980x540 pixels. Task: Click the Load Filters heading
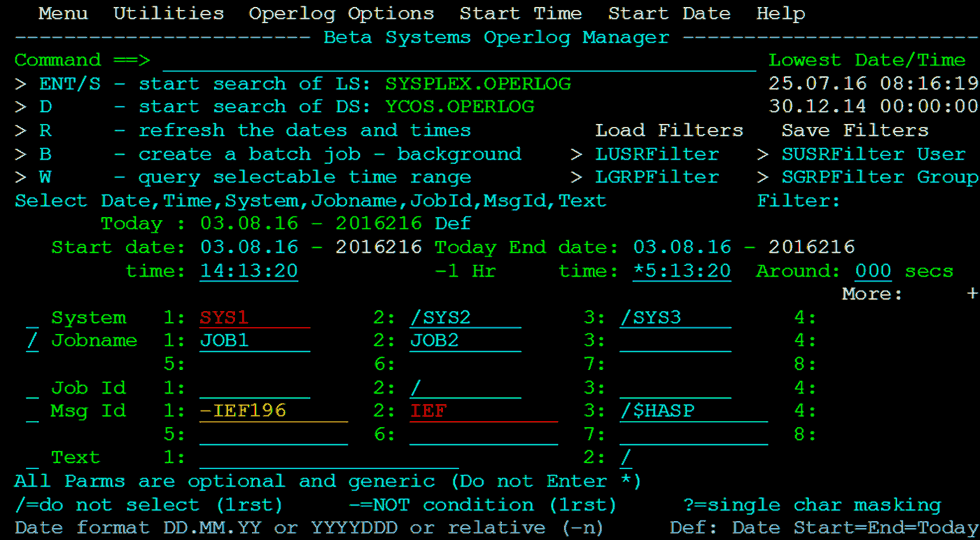[669, 130]
